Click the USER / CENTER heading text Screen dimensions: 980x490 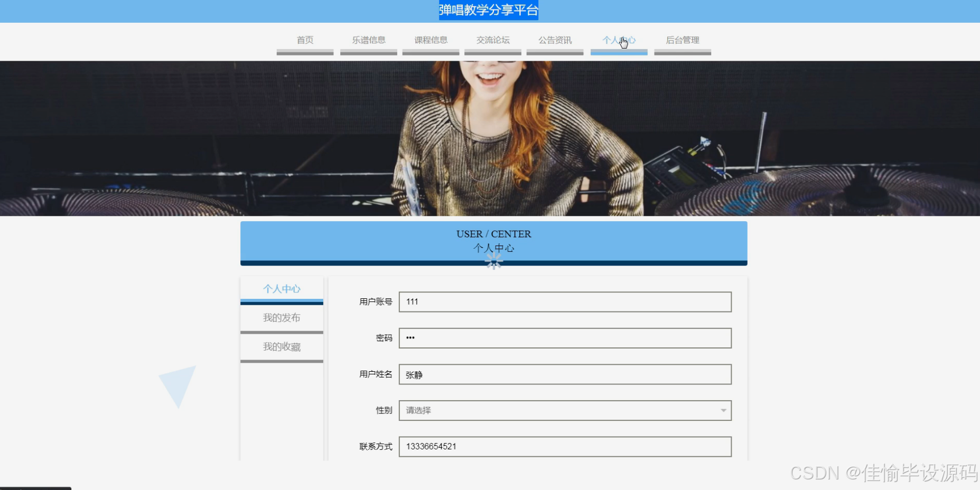[x=493, y=234]
